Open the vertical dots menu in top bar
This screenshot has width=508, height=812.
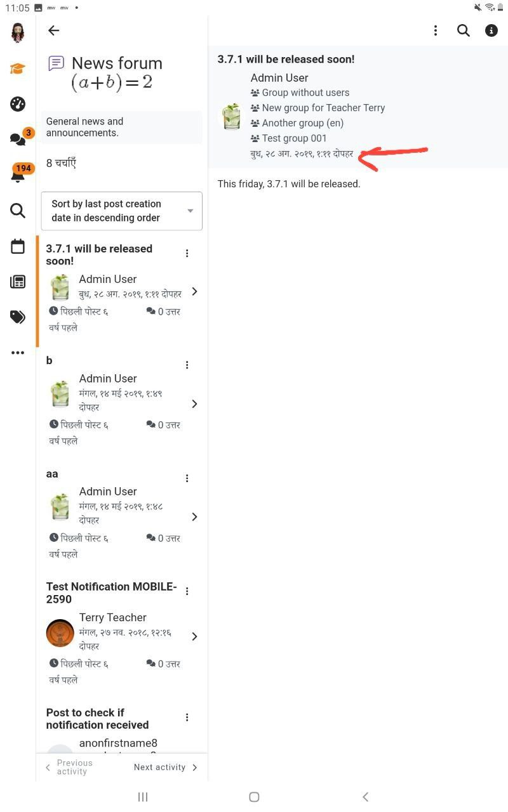(436, 30)
